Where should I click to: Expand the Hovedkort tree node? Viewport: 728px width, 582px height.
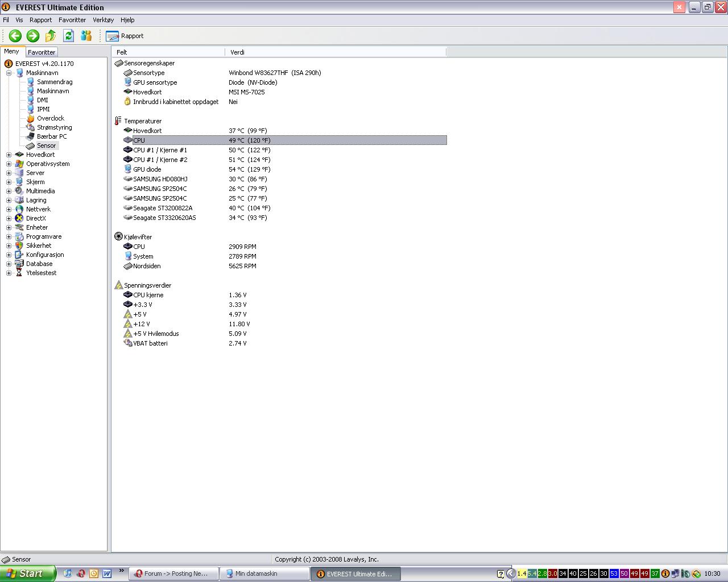pos(9,155)
